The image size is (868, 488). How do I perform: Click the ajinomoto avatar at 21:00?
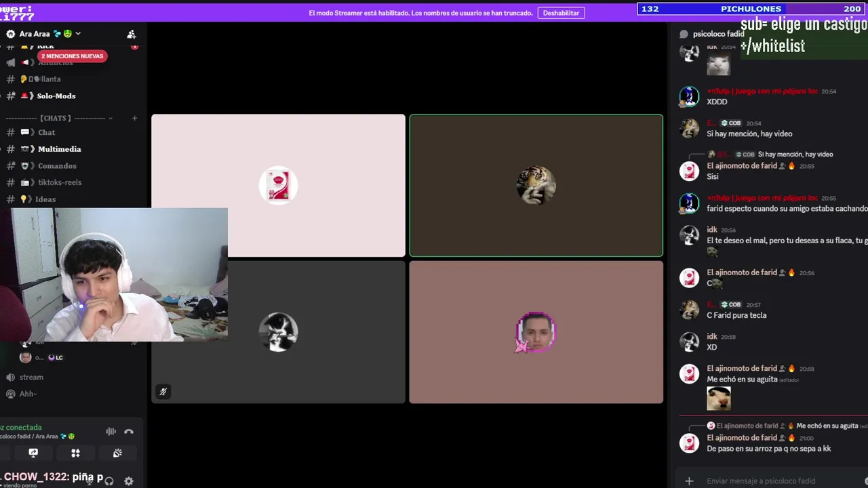[689, 443]
